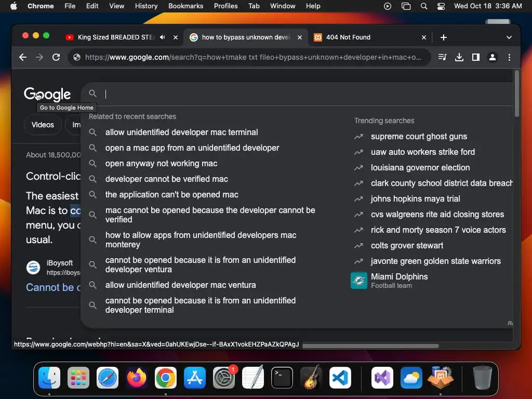Open the Chrome profile avatar icon
The width and height of the screenshot is (532, 399).
coord(493,57)
